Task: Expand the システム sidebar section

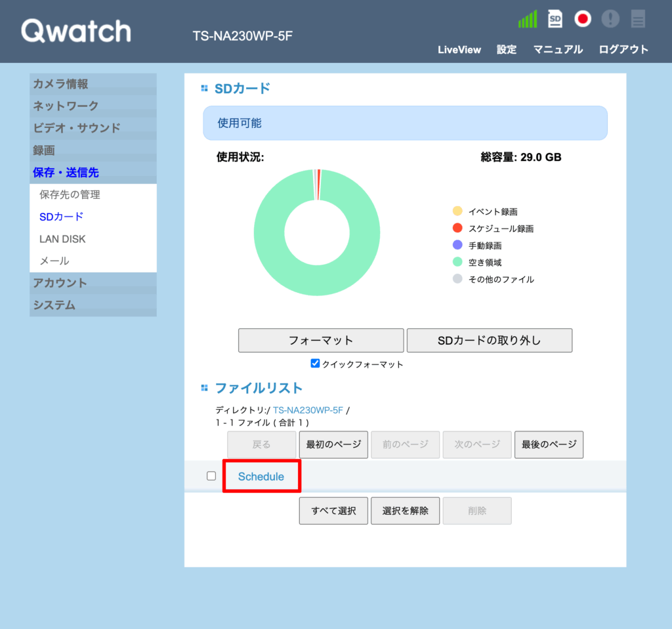Action: click(x=54, y=305)
